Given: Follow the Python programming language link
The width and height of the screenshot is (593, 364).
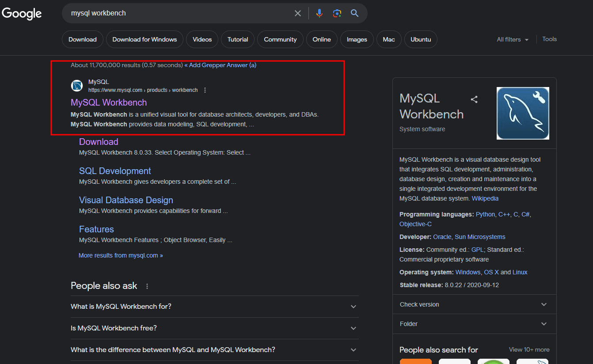Looking at the screenshot, I should (x=485, y=214).
